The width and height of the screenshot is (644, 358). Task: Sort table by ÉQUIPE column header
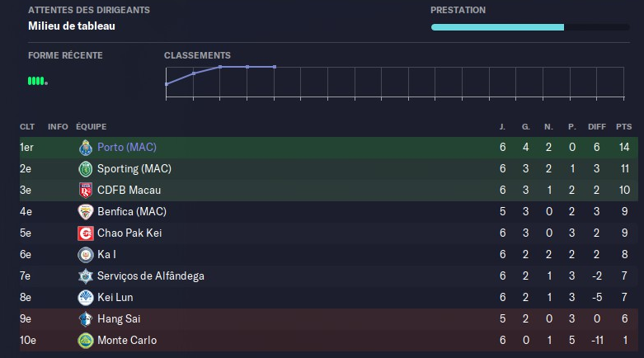pyautogui.click(x=91, y=127)
